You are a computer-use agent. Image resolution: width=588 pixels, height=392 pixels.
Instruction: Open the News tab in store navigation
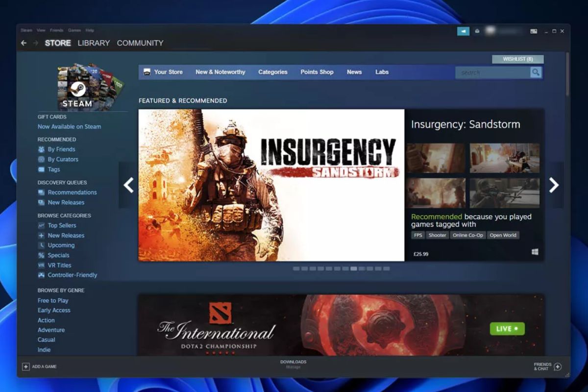point(354,72)
